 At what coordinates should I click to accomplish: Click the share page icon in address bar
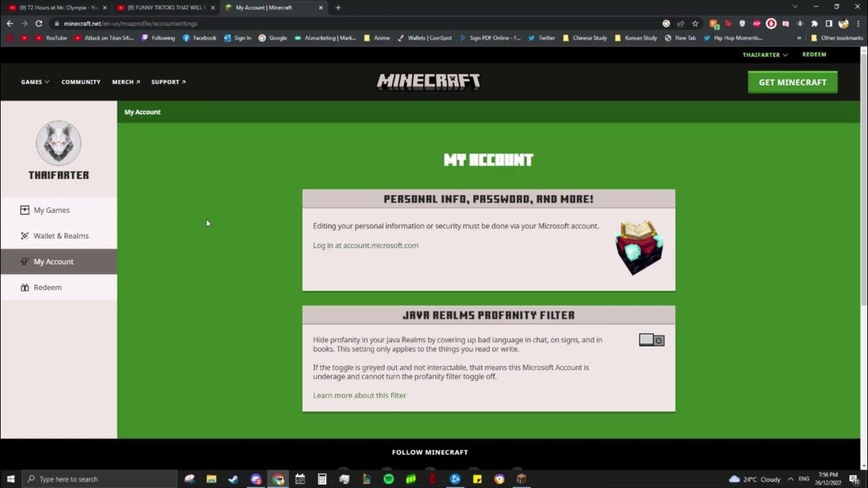[x=681, y=23]
